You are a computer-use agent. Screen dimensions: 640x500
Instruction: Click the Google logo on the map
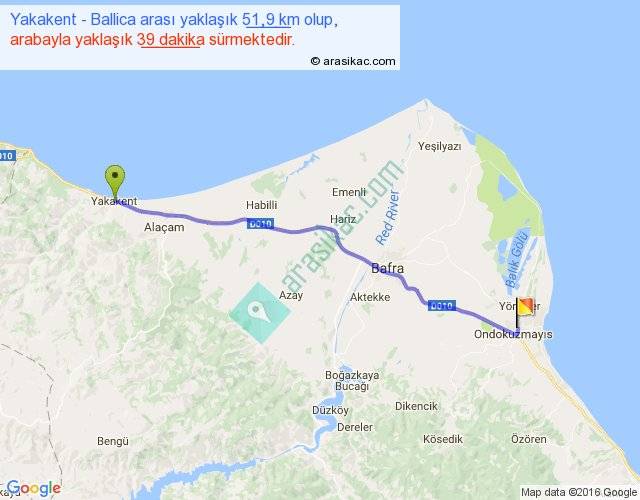34,489
